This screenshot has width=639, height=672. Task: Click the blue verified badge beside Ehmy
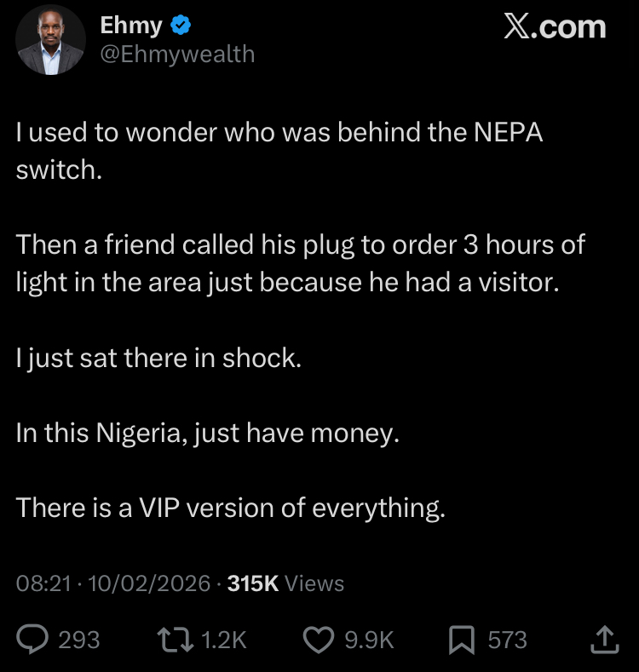[x=181, y=26]
